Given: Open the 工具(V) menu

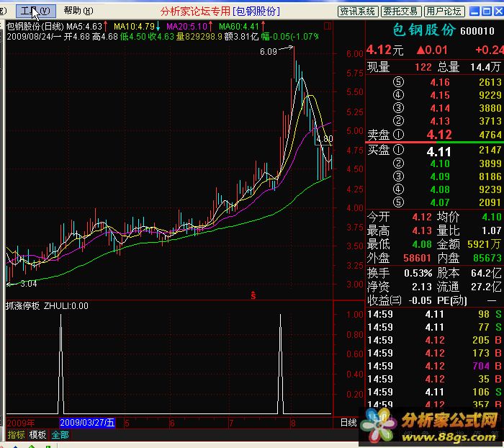Looking at the screenshot, I should [x=36, y=12].
